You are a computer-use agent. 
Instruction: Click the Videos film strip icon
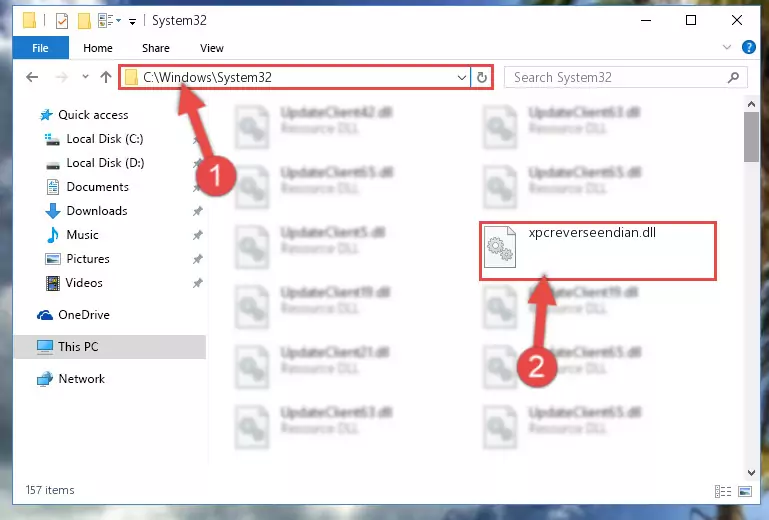pyautogui.click(x=52, y=283)
